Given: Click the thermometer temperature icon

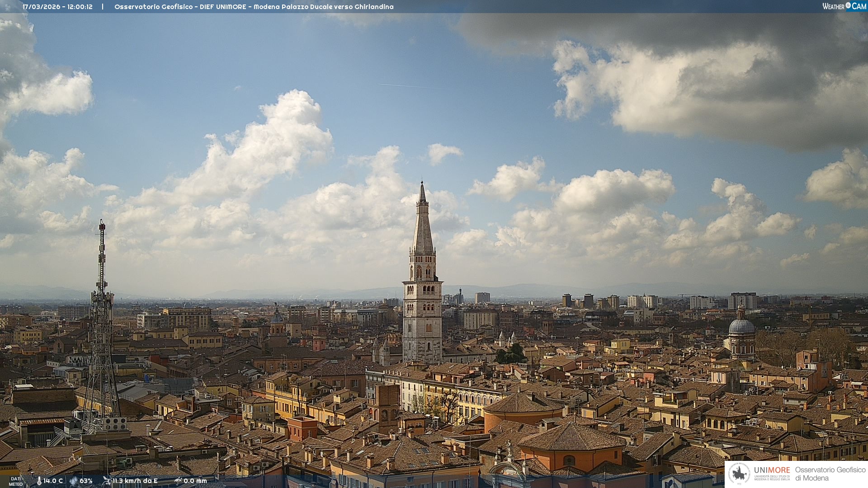Looking at the screenshot, I should click(39, 481).
